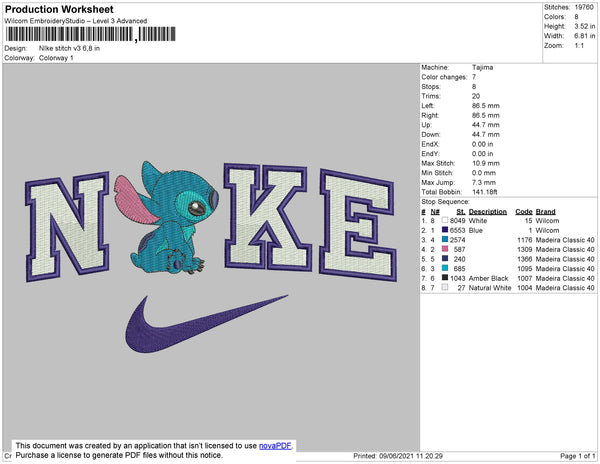Click the Stitches value 19760

tap(584, 7)
